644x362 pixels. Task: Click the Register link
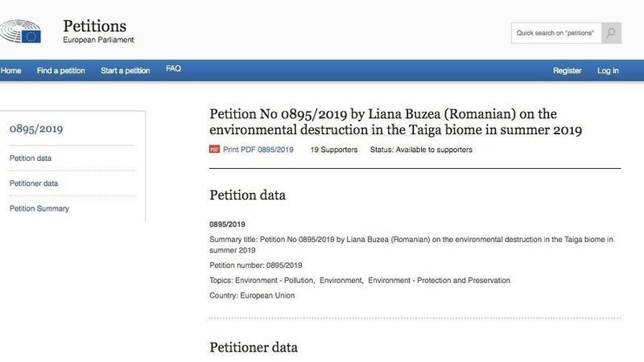coord(567,71)
